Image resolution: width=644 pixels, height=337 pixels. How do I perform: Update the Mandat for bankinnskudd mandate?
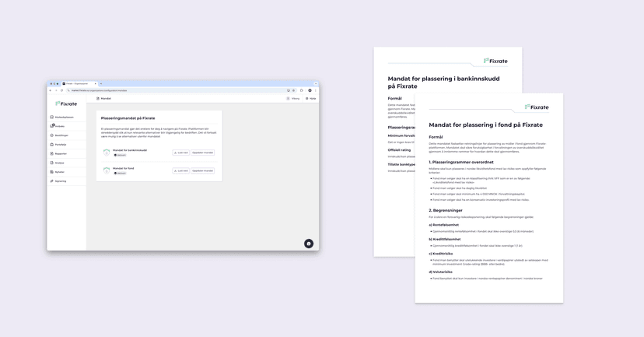click(x=203, y=153)
